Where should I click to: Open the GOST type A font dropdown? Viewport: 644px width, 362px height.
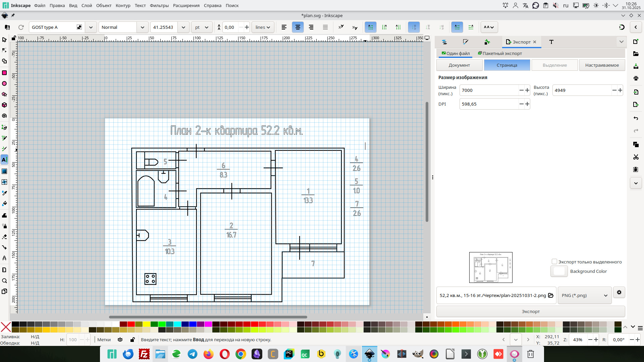[91, 27]
